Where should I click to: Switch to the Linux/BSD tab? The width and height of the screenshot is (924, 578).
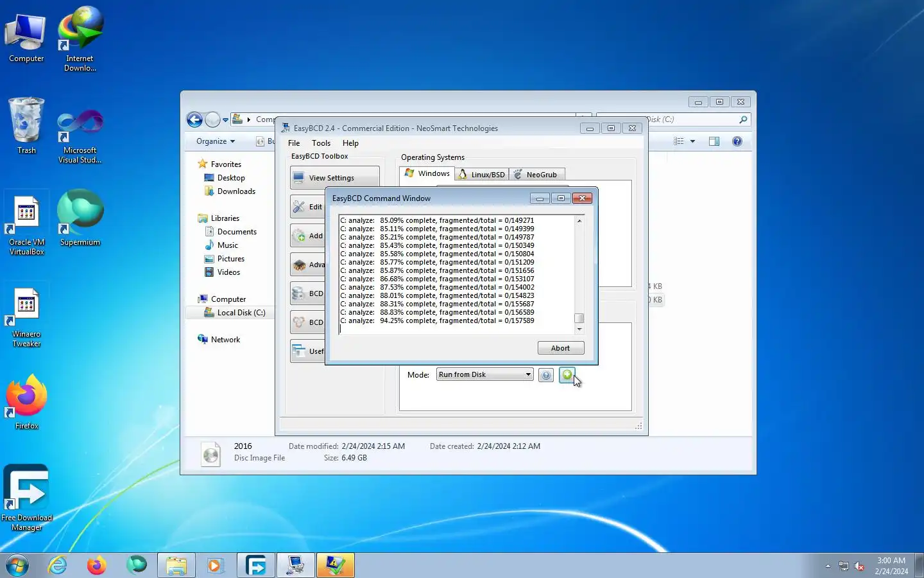click(482, 174)
